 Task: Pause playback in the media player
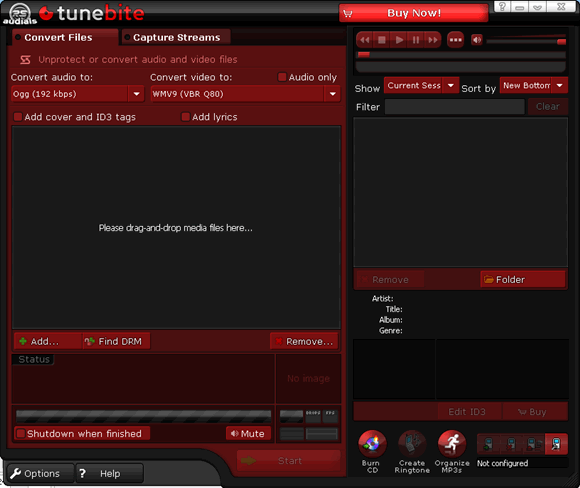416,40
